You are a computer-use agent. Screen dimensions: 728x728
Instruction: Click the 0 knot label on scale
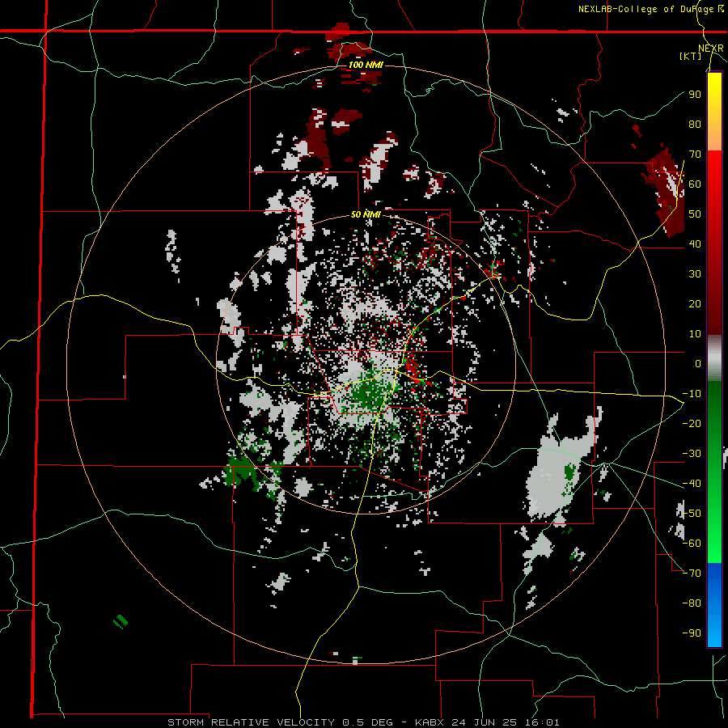click(x=698, y=363)
